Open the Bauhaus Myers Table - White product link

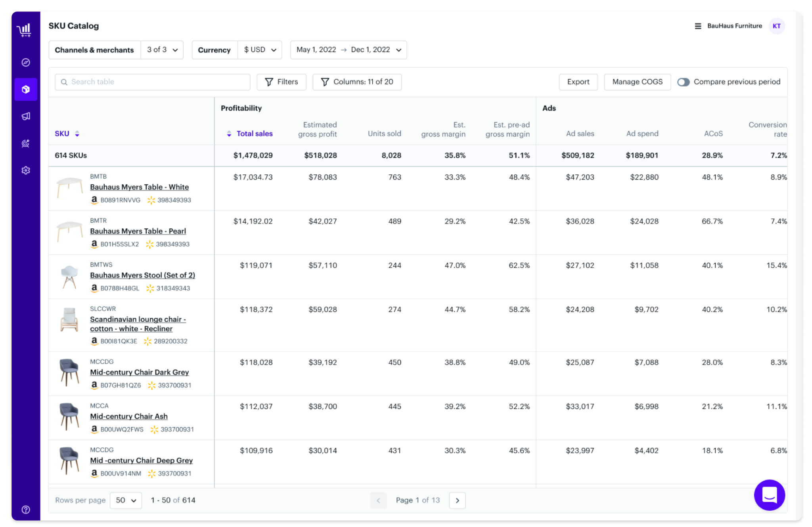point(140,187)
